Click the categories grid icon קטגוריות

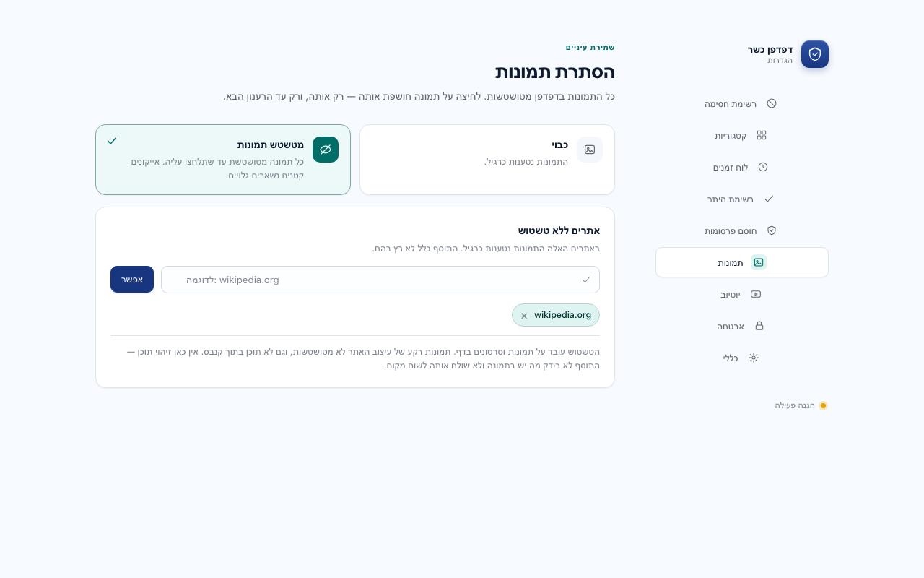pyautogui.click(x=762, y=135)
